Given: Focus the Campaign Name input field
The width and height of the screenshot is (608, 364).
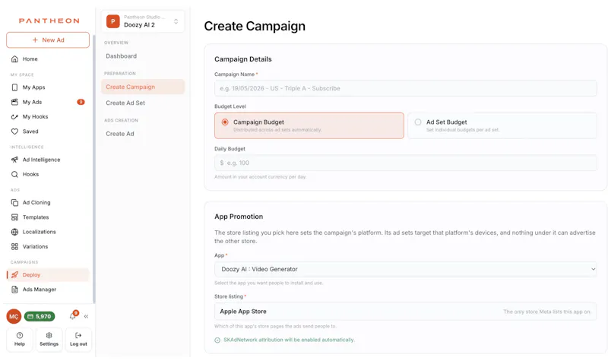Looking at the screenshot, I should [x=406, y=88].
